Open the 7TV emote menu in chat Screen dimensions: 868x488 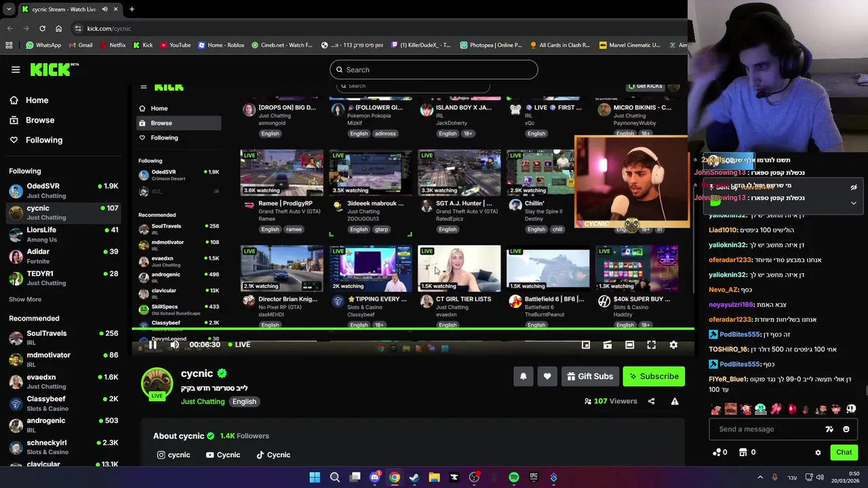[x=829, y=429]
